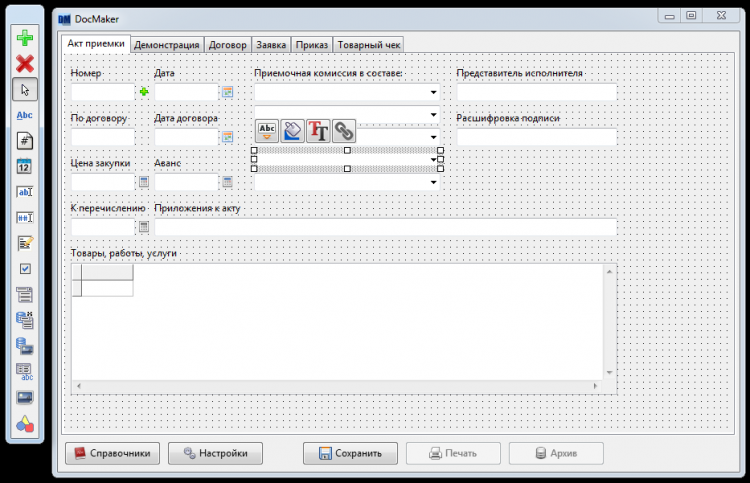Screen dimensions: 750x483
Task: Click table vertical scrollbar down arrow
Action: (x=609, y=373)
